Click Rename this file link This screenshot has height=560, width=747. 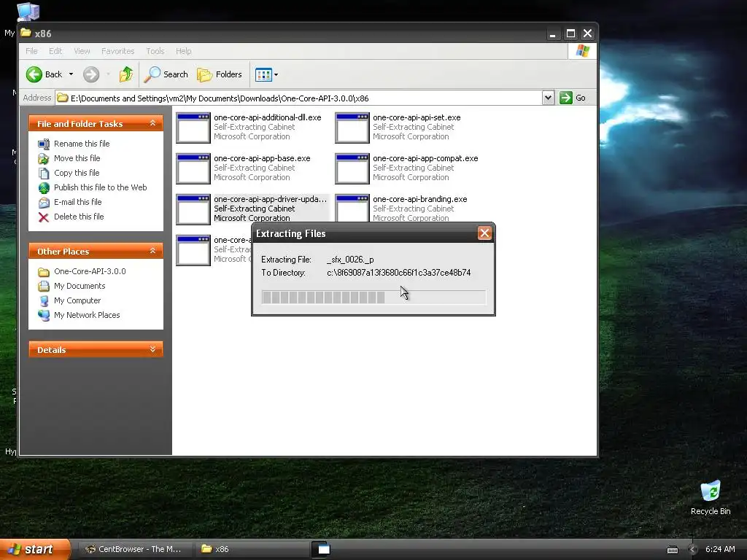point(82,144)
